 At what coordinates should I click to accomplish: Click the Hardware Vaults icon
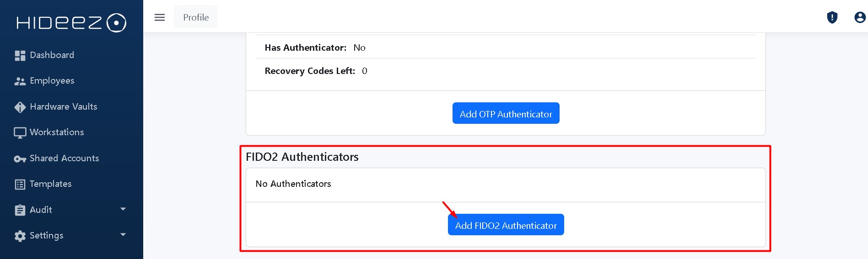[20, 107]
